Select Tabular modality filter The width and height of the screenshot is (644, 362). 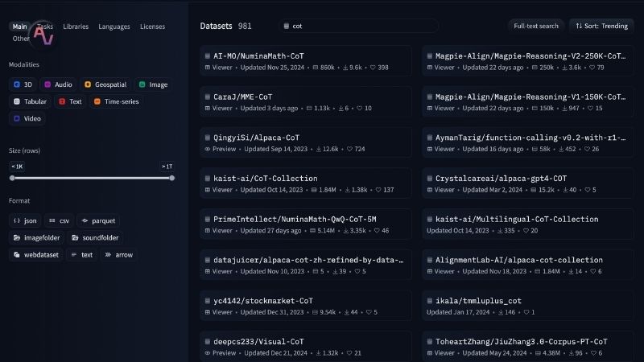[30, 101]
